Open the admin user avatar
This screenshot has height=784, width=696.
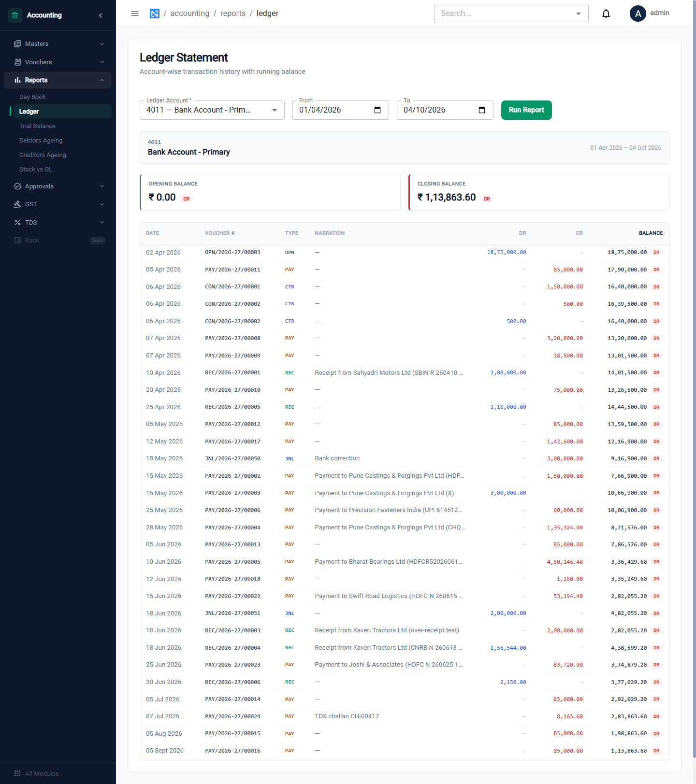638,14
